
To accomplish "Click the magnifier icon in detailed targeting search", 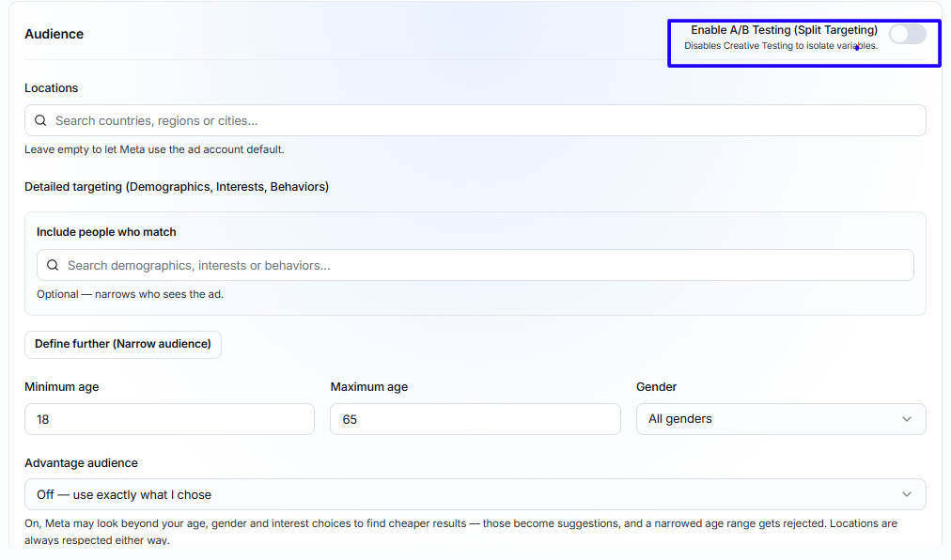I will (x=53, y=265).
